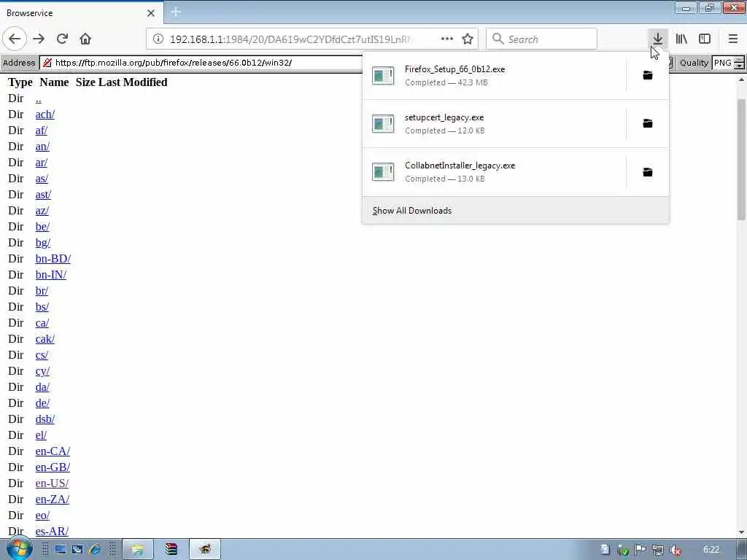
Task: Open the ar/ directory link
Action: click(42, 163)
